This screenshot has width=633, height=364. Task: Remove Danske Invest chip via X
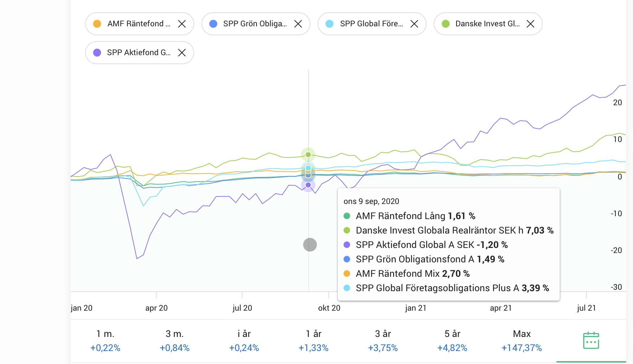coord(531,24)
